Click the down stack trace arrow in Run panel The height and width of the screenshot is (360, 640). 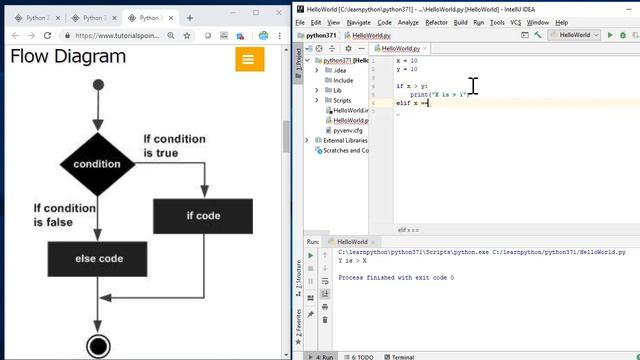coord(325,268)
